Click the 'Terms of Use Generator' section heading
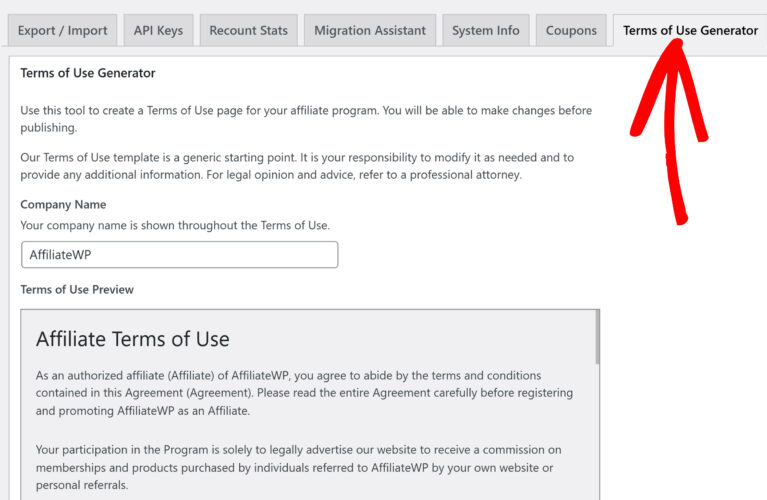 pos(88,73)
